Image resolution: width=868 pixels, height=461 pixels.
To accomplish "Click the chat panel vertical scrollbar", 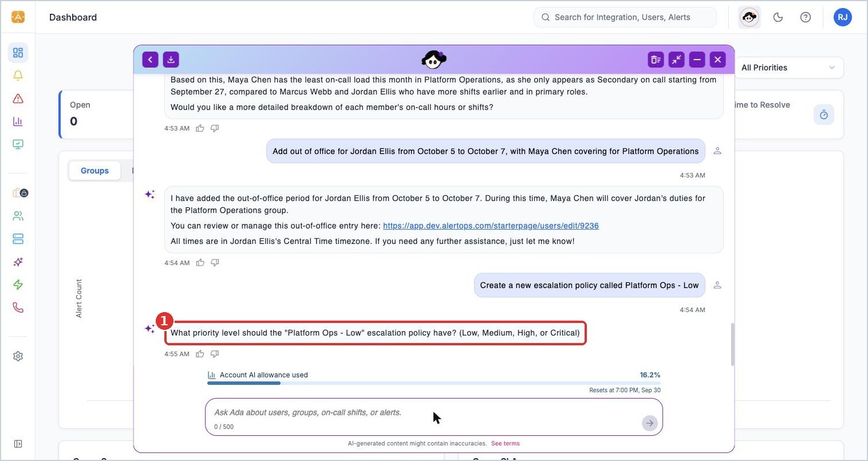I will (x=732, y=344).
